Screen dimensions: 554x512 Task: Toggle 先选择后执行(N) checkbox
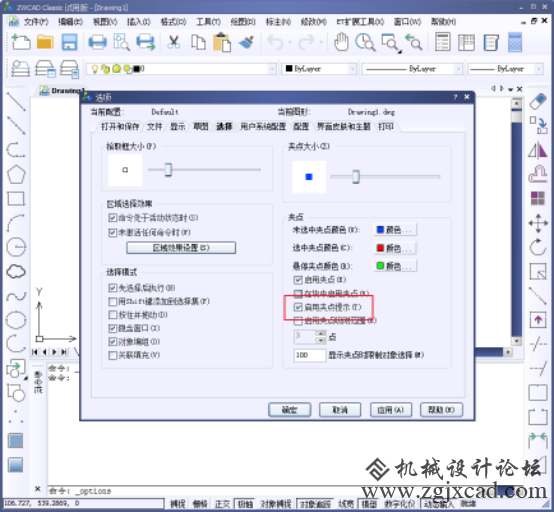pos(112,288)
